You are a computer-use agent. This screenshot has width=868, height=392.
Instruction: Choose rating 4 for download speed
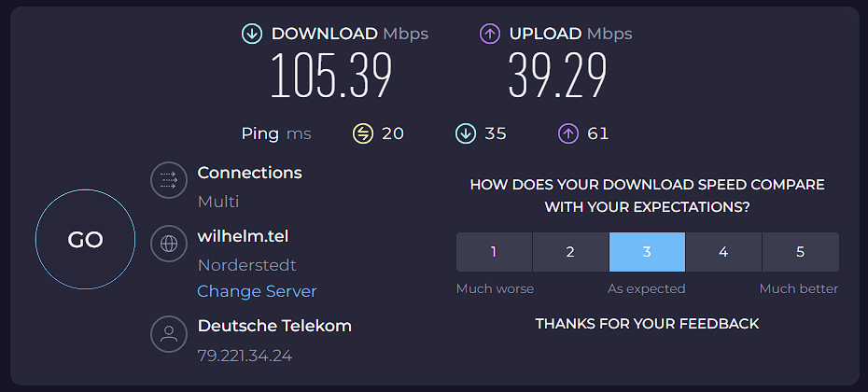tap(723, 252)
